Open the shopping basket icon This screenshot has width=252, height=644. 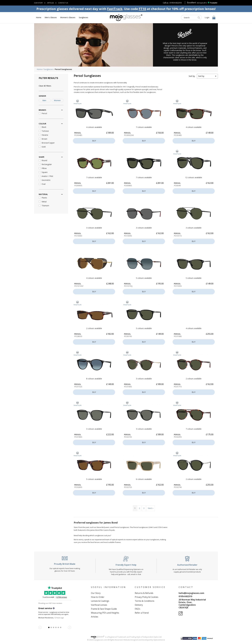214,17
